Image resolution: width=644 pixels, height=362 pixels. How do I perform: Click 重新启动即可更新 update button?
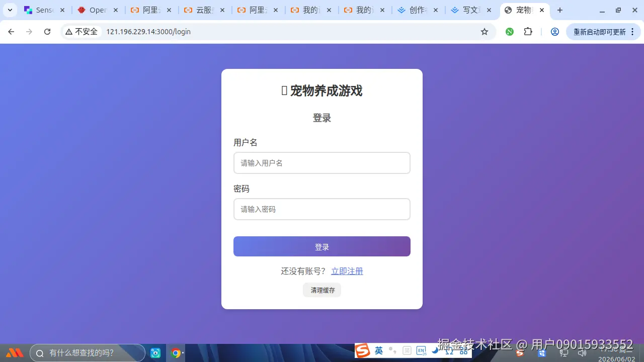point(603,32)
